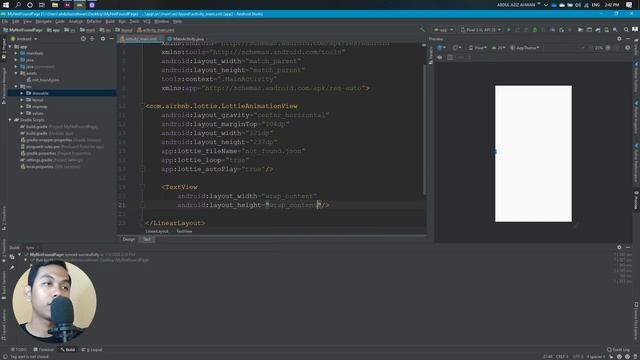This screenshot has width=640, height=360.
Task: Click the zoom in plus button in Preview
Action: point(608,48)
